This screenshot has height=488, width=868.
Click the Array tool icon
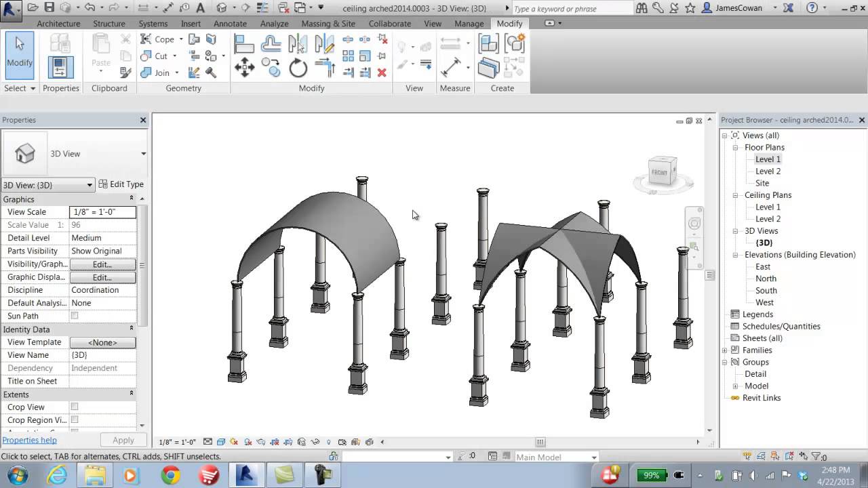[x=348, y=56]
